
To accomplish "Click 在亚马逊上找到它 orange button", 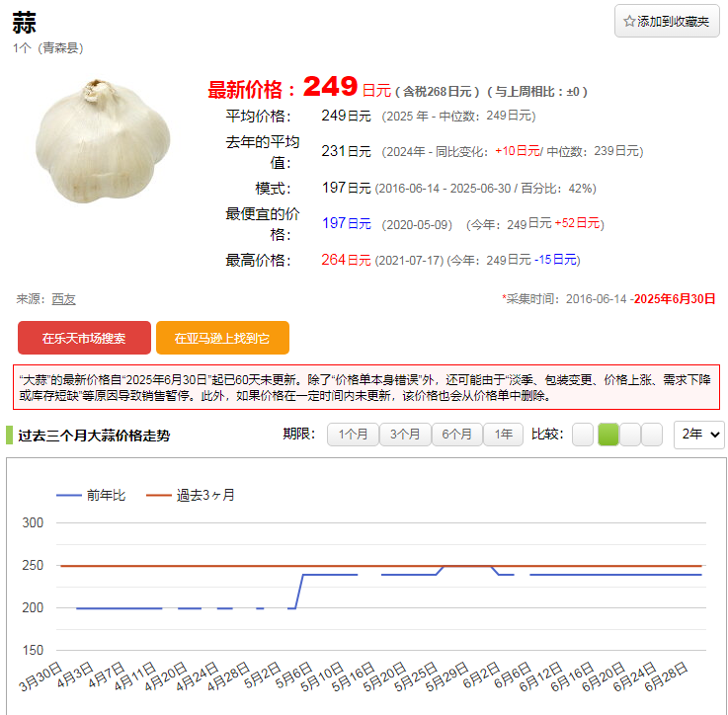I will (x=222, y=338).
